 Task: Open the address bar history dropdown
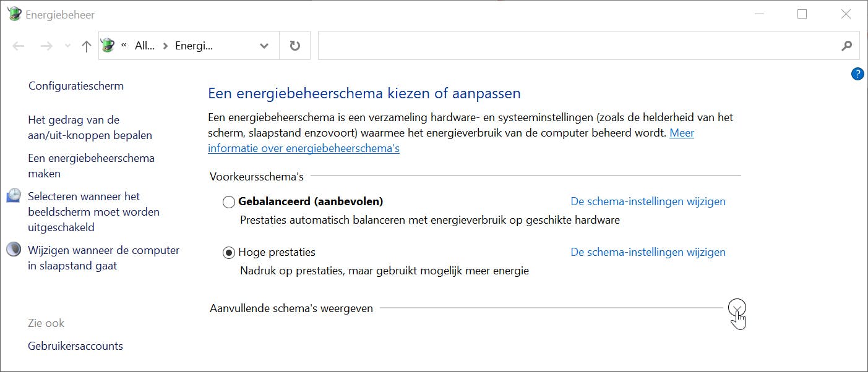coord(264,46)
